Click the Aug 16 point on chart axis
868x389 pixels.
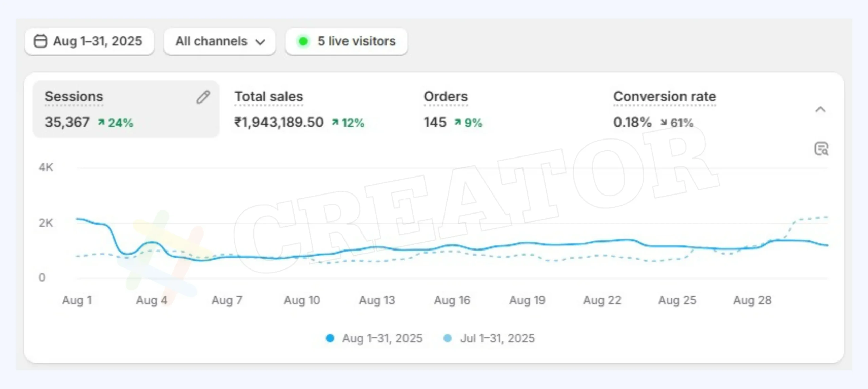point(452,300)
